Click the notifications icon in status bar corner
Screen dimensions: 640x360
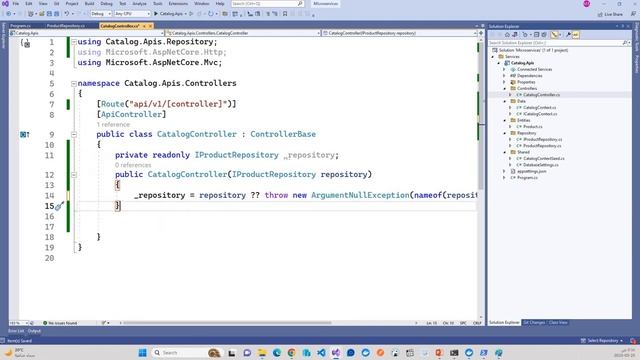[633, 340]
